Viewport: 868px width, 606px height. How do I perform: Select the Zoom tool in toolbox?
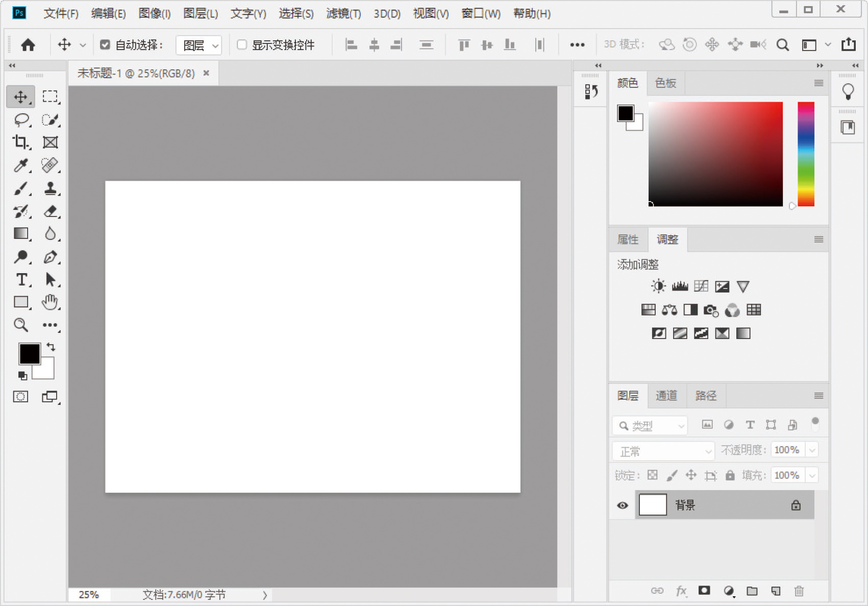click(21, 325)
